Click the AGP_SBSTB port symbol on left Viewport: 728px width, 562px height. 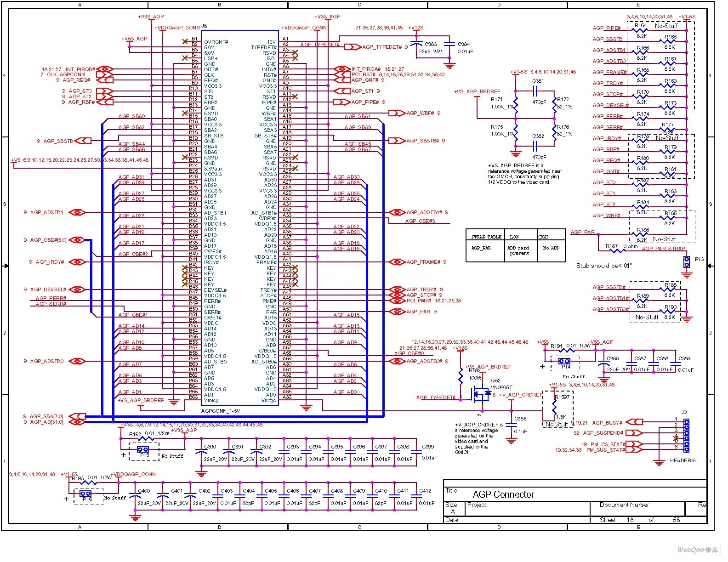tap(83, 141)
